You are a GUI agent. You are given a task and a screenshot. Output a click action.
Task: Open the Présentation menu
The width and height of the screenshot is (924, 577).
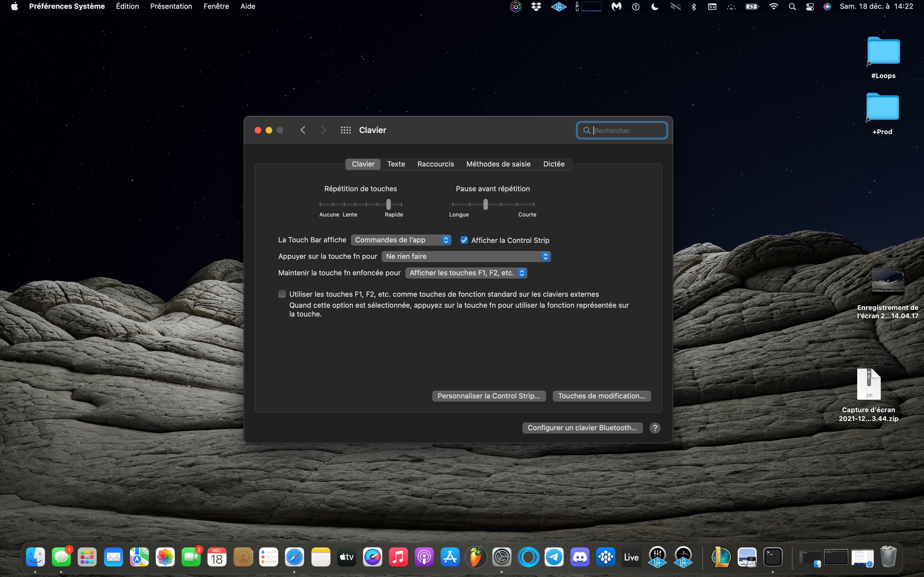tap(171, 7)
